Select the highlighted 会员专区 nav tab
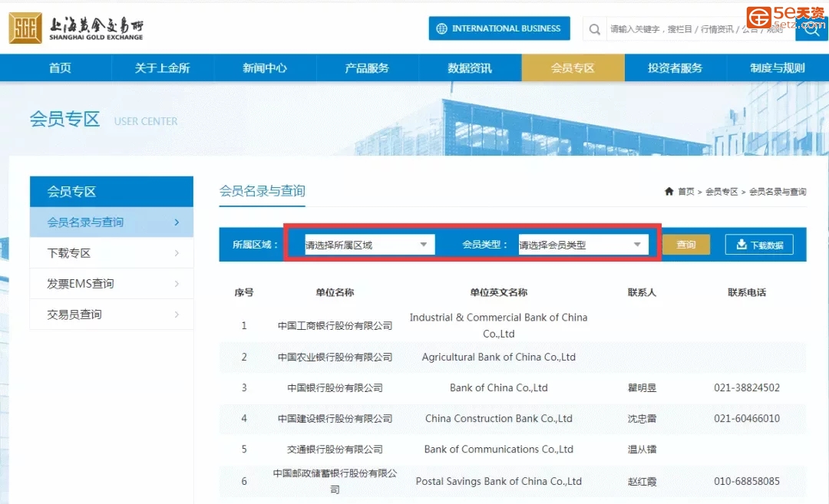The width and height of the screenshot is (829, 504). 573,68
